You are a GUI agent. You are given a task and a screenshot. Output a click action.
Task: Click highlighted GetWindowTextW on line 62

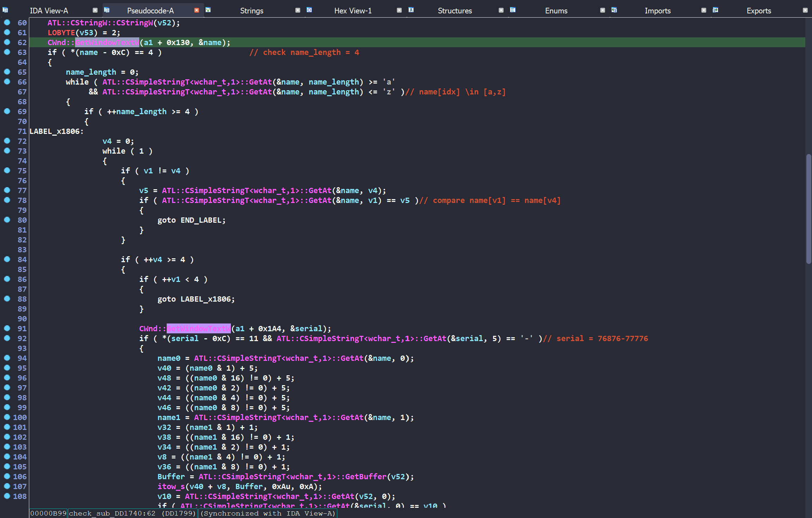point(107,42)
